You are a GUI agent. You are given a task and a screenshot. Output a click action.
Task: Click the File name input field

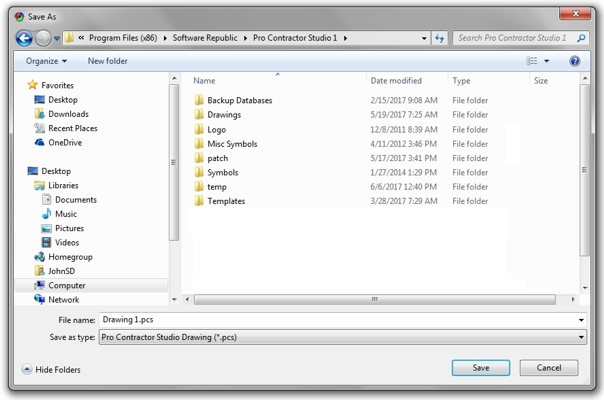coord(340,320)
